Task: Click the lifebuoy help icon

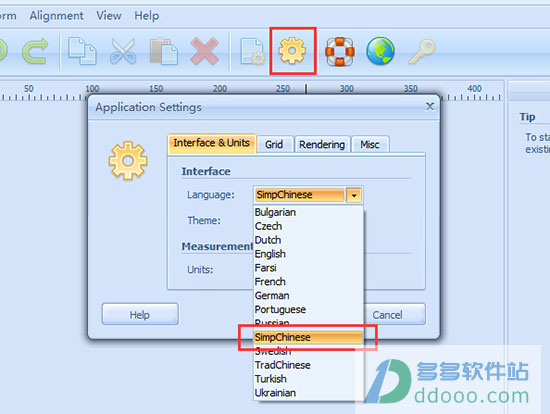Action: (x=340, y=51)
